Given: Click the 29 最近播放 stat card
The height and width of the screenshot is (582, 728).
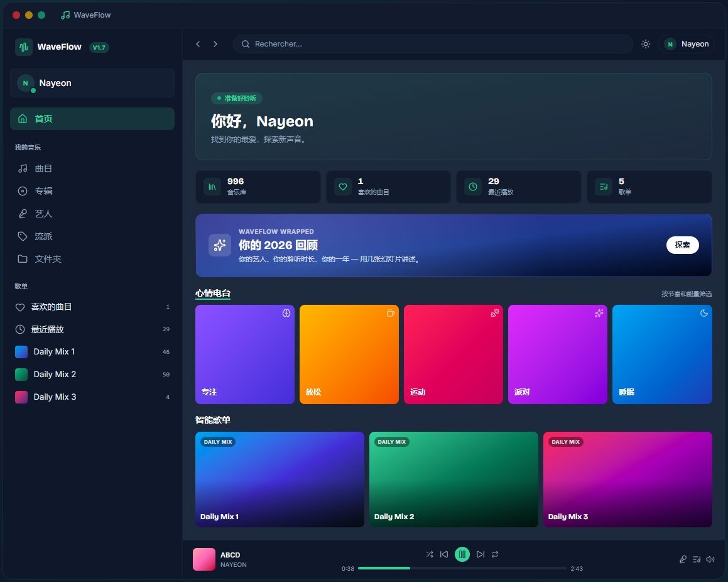Looking at the screenshot, I should pos(519,187).
